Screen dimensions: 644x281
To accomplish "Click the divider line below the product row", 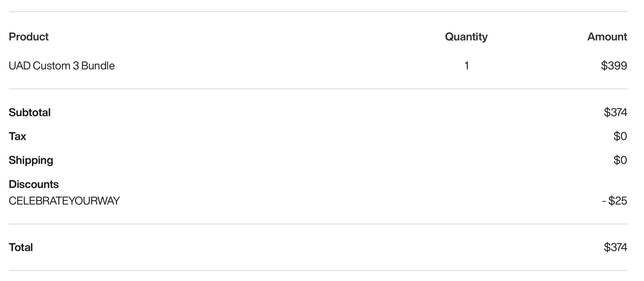I will [x=318, y=89].
